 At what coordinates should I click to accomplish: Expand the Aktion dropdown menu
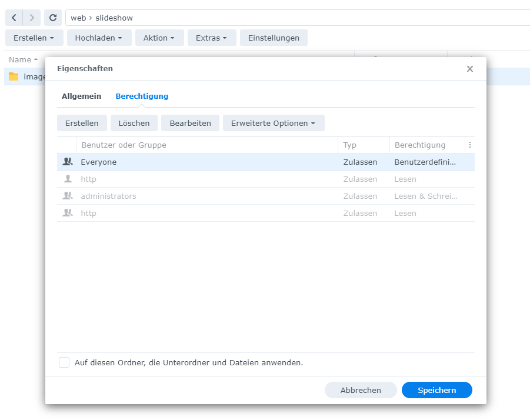[159, 38]
